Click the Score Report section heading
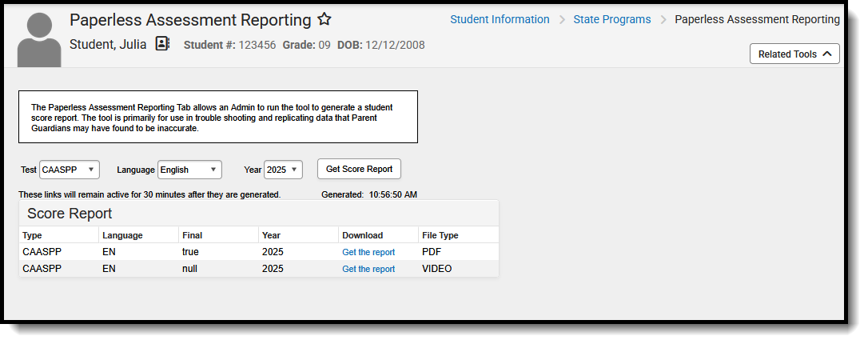 [x=70, y=214]
